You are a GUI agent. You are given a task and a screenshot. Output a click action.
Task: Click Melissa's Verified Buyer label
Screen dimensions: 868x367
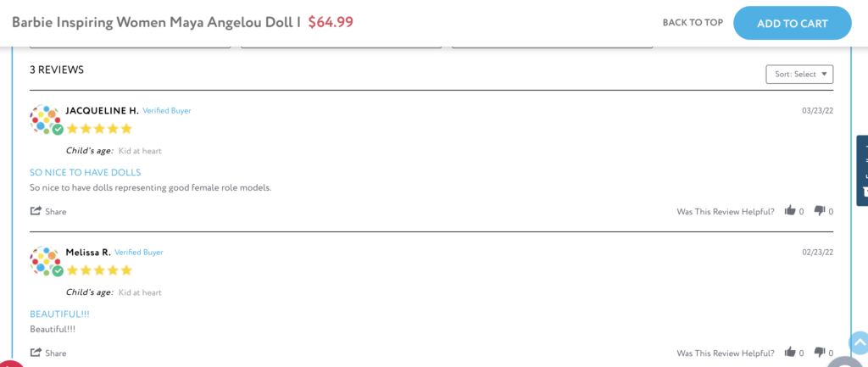(x=139, y=253)
